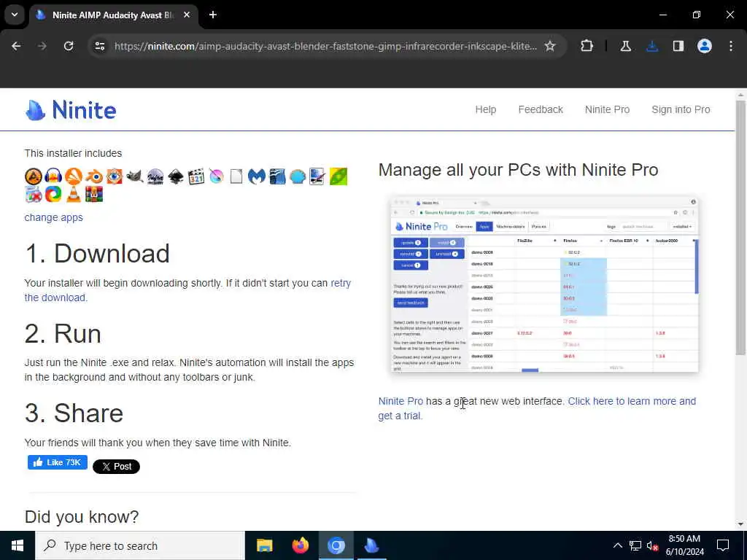This screenshot has height=560, width=747.
Task: Click the GIMP mascot icon
Action: 135,176
